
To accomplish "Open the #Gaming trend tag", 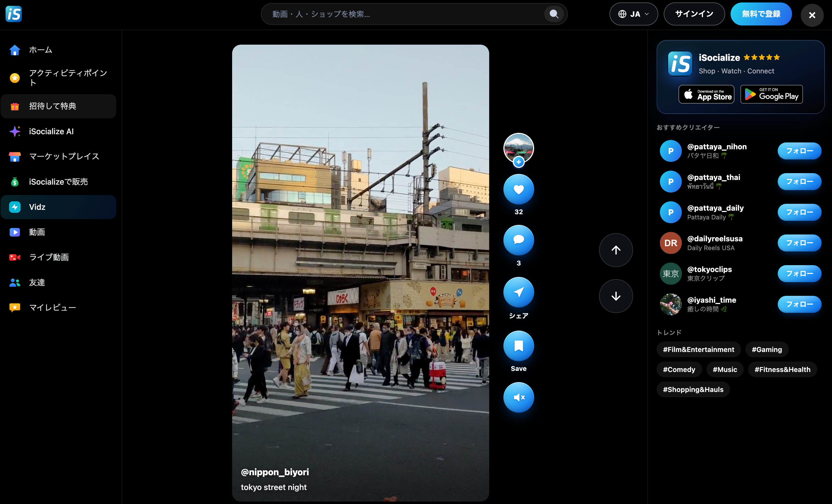I will [767, 350].
